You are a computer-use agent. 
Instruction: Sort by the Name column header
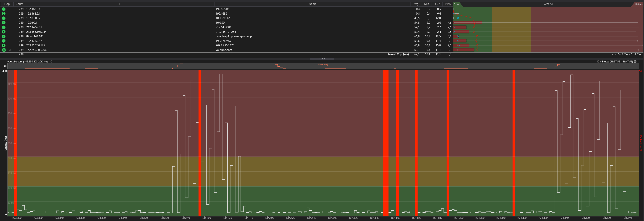coord(312,4)
